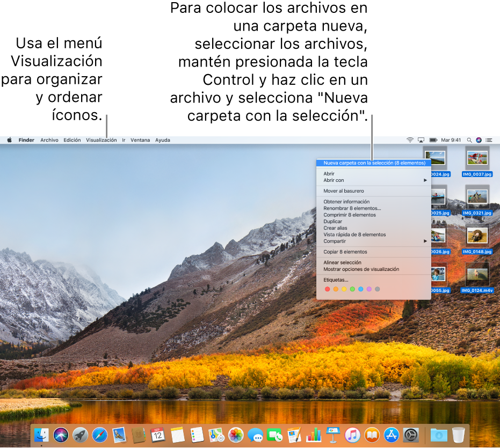Apply the yellow tag color

coord(344,289)
